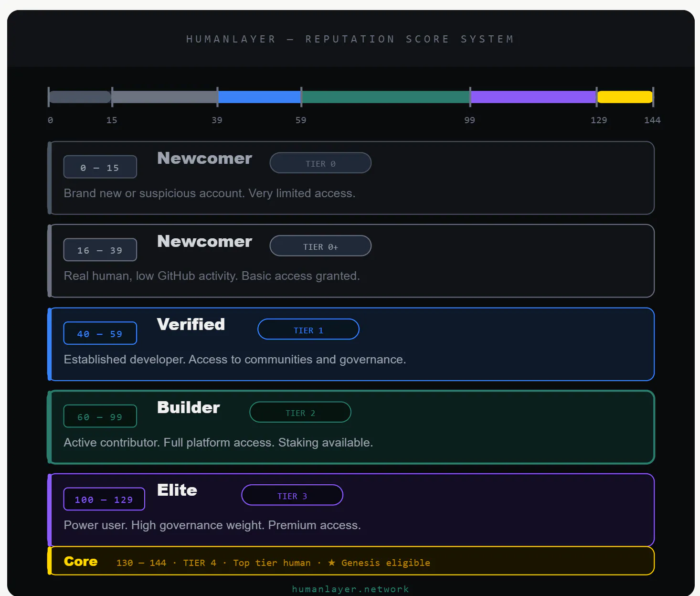
Task: Click 'Power user. High governance weight' text
Action: [x=212, y=525]
